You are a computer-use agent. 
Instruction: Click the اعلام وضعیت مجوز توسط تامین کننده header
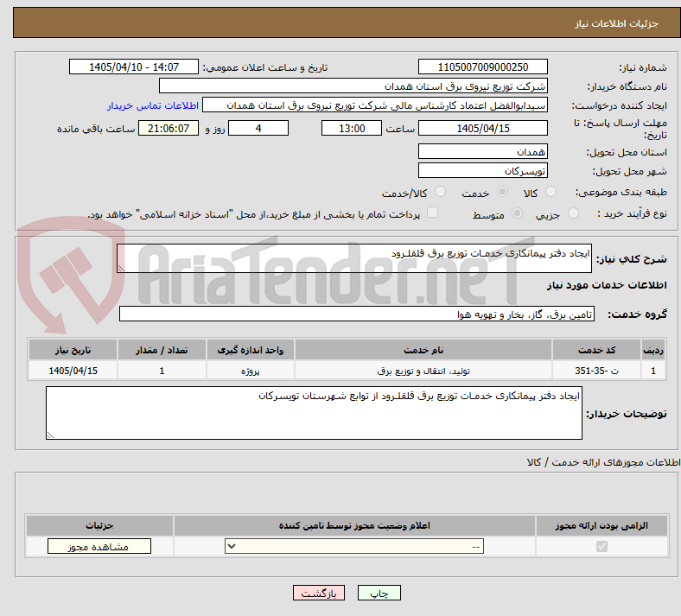354,525
